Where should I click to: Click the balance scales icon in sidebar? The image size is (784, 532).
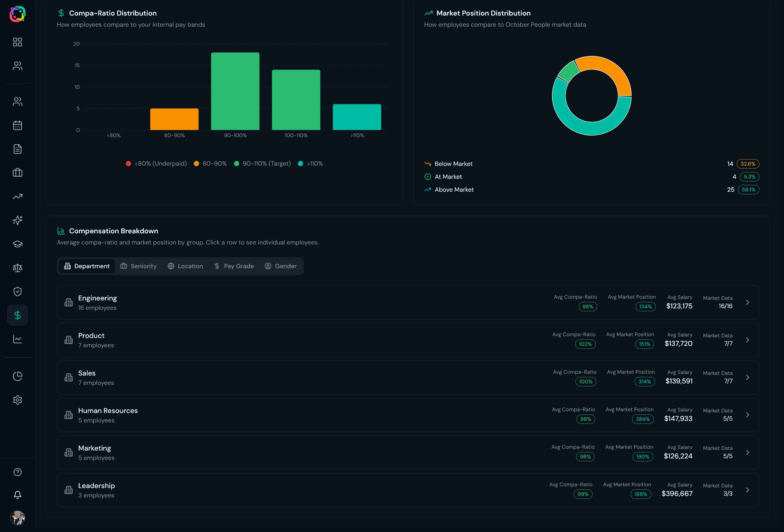pos(18,268)
